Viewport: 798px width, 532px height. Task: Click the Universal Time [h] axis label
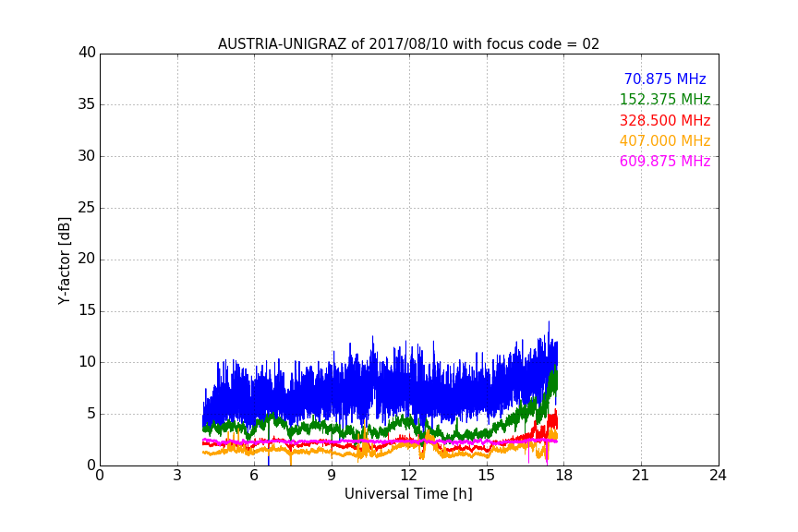coord(408,493)
